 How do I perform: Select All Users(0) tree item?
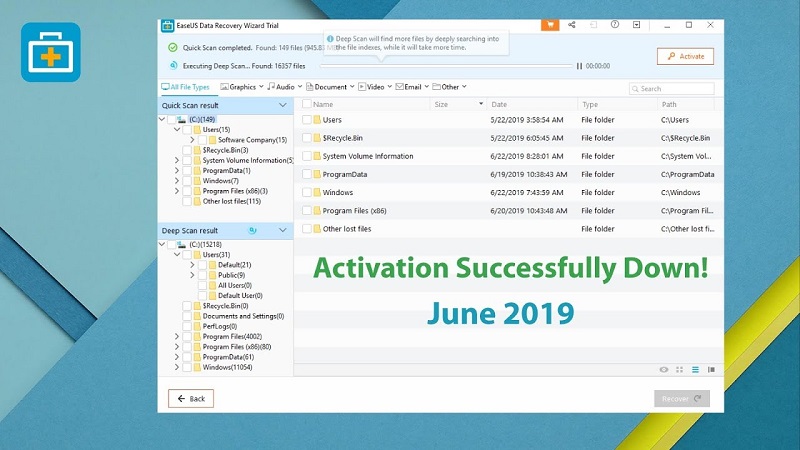click(x=235, y=285)
